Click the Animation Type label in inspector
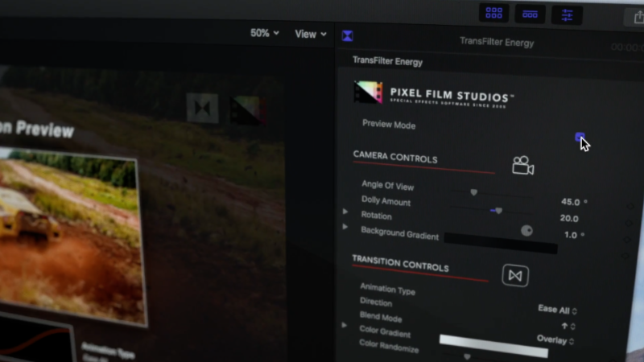Image resolution: width=644 pixels, height=362 pixels. pos(387,289)
